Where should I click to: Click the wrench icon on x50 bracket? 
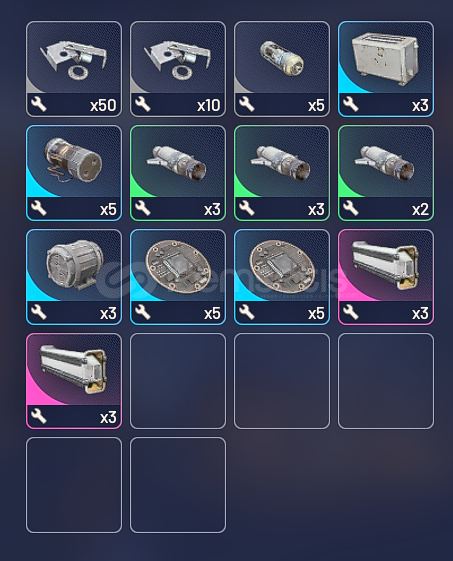(39, 104)
